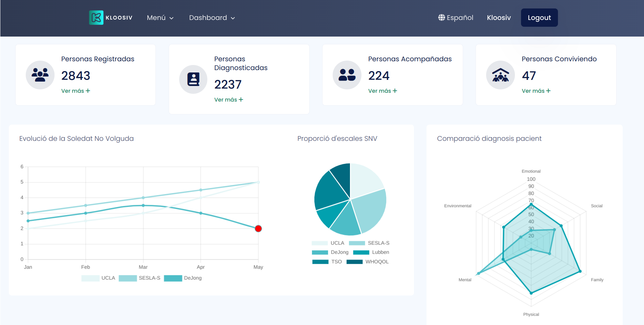Click the Family radar axis label
Screen dimensions: 644x325
point(597,280)
